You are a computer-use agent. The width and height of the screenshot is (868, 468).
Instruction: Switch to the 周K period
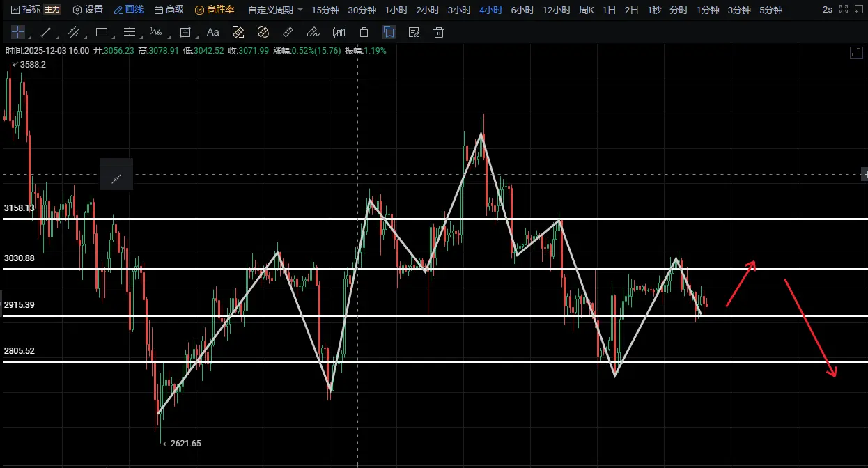point(587,10)
